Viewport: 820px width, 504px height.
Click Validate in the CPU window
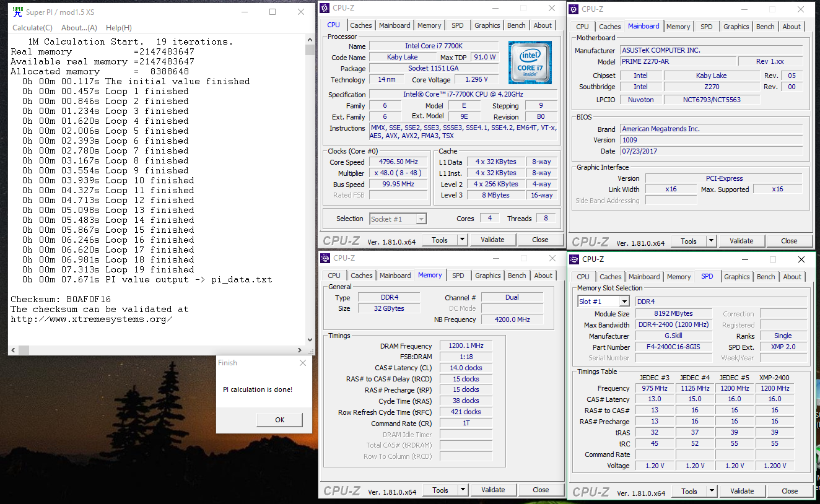coord(492,240)
